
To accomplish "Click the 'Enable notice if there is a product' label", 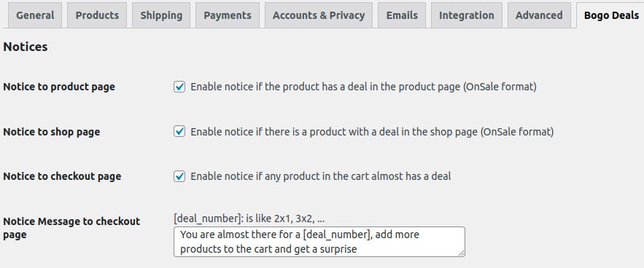I will (372, 132).
